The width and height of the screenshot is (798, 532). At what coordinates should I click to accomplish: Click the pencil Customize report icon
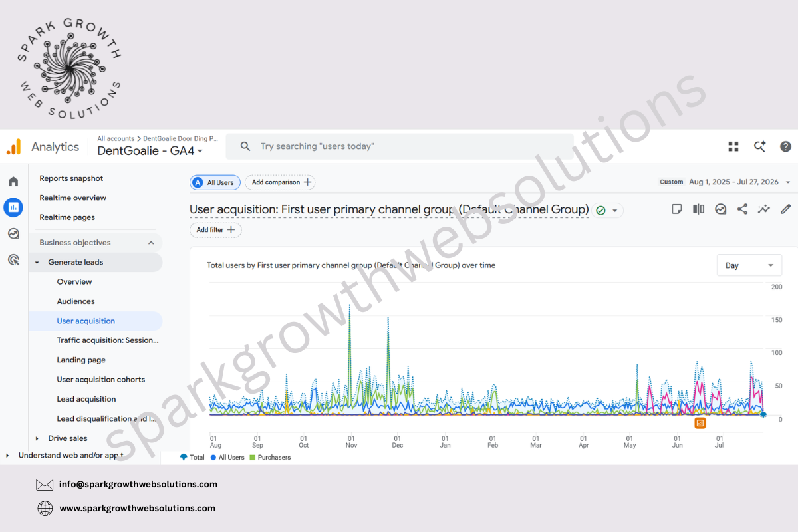[x=785, y=209]
